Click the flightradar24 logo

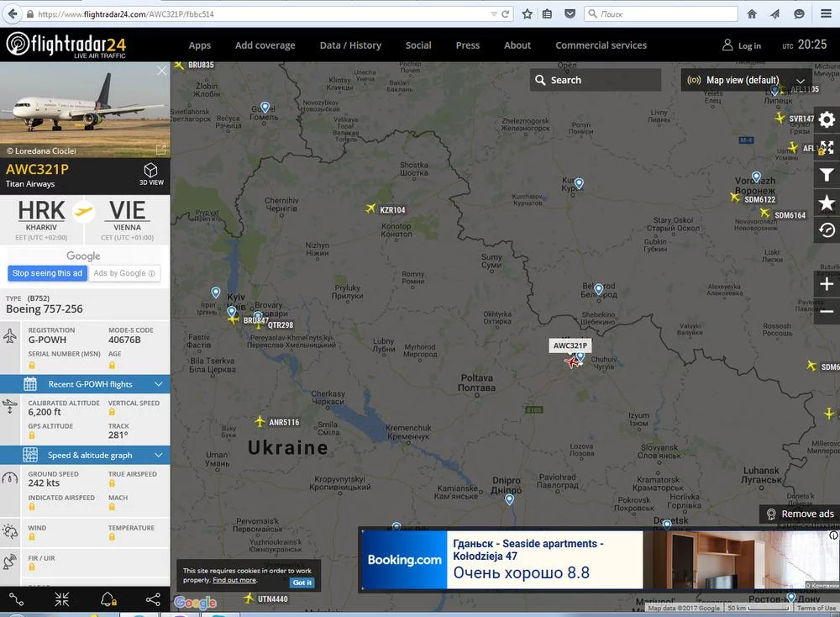click(x=66, y=45)
